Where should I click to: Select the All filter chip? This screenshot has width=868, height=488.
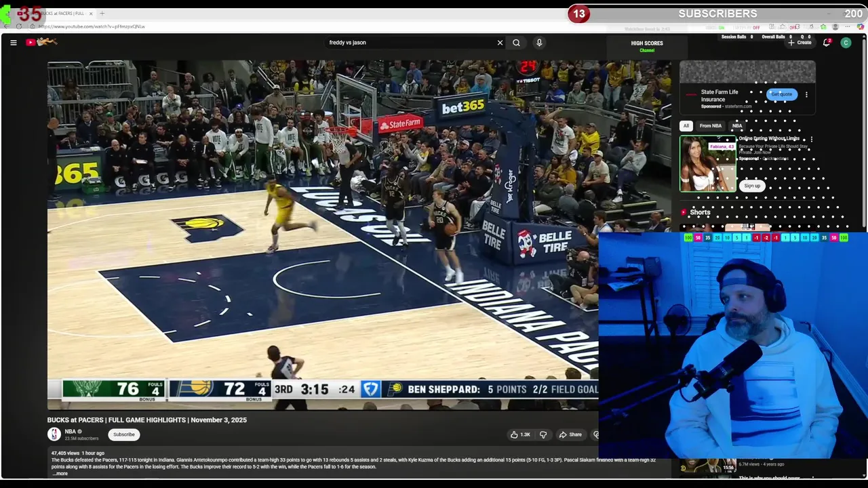(x=686, y=126)
